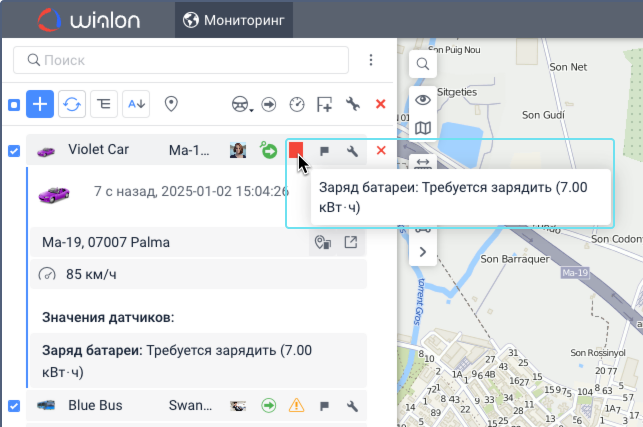Open Violet Car properties via wrench icon
Image resolution: width=643 pixels, height=427 pixels.
click(352, 151)
